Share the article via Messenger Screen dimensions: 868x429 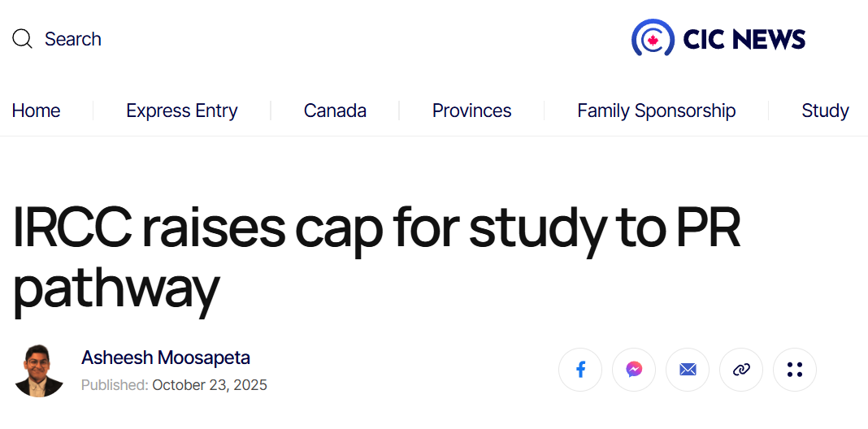[x=634, y=370]
